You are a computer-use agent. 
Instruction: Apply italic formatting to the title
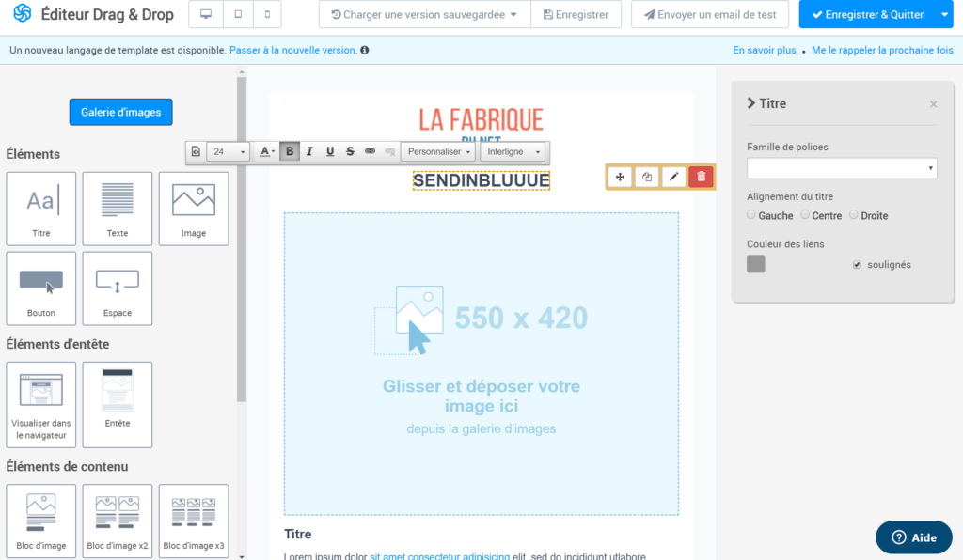tap(309, 151)
